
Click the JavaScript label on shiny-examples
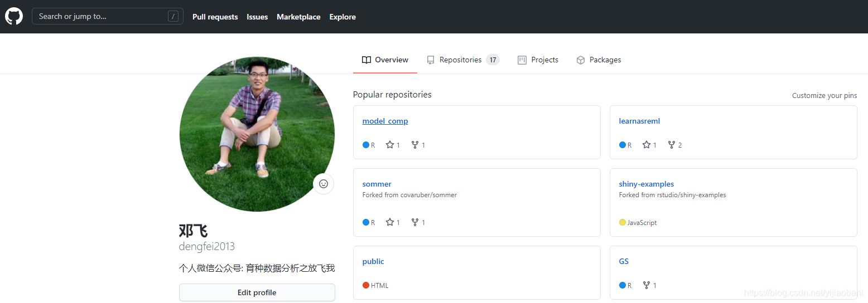[642, 223]
